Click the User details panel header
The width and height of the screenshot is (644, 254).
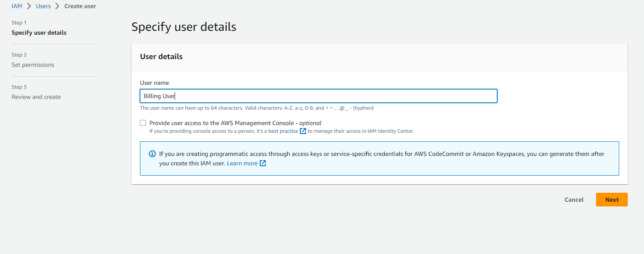(161, 57)
